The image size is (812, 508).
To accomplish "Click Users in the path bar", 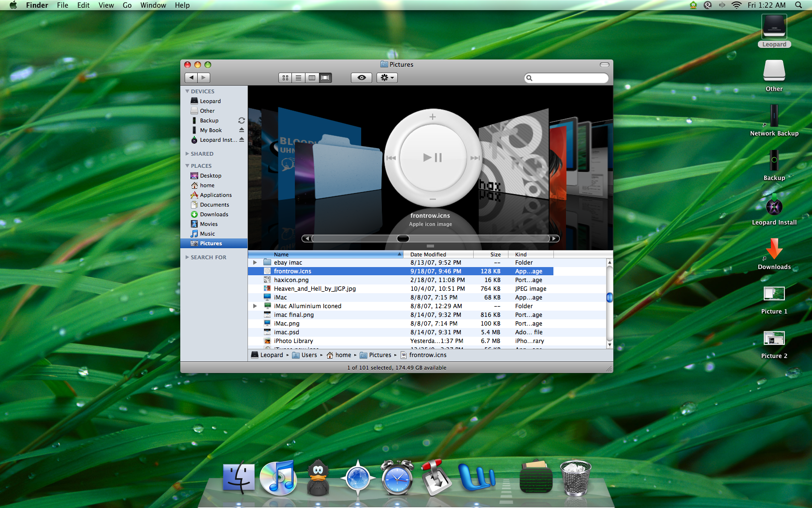I will click(x=309, y=355).
